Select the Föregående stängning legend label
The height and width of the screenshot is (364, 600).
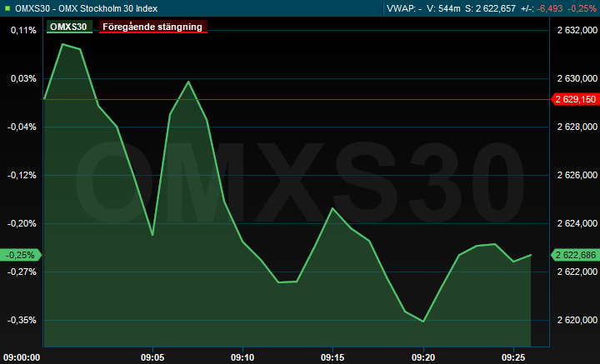153,27
